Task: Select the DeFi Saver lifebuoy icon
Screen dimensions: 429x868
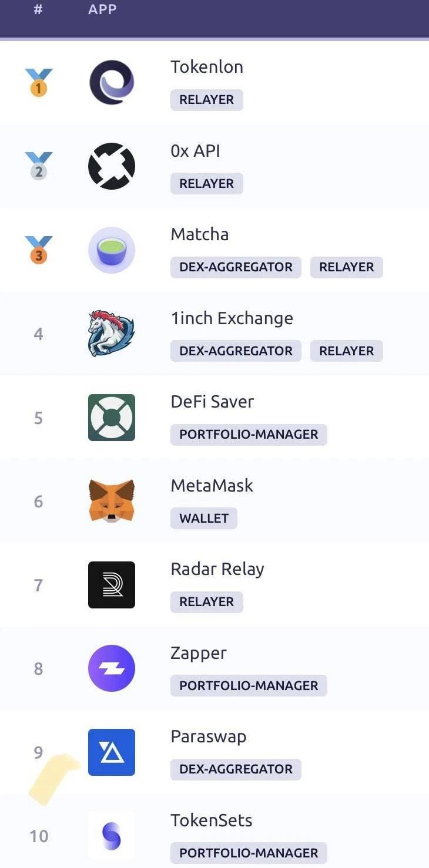Action: point(112,418)
